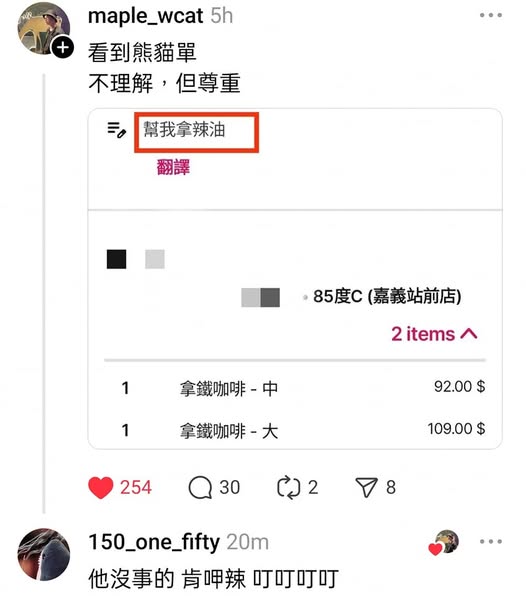
Task: Open 150_one_fifty username profile
Action: pos(154,542)
